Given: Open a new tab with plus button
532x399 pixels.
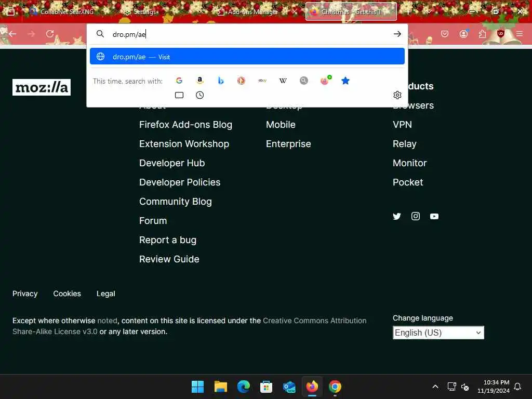Looking at the screenshot, I should pos(408,12).
